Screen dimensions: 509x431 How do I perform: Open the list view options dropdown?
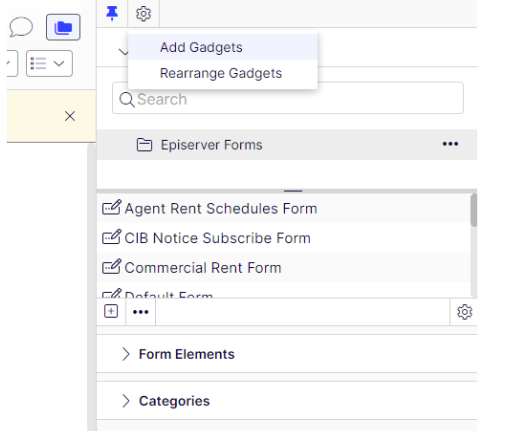49,63
